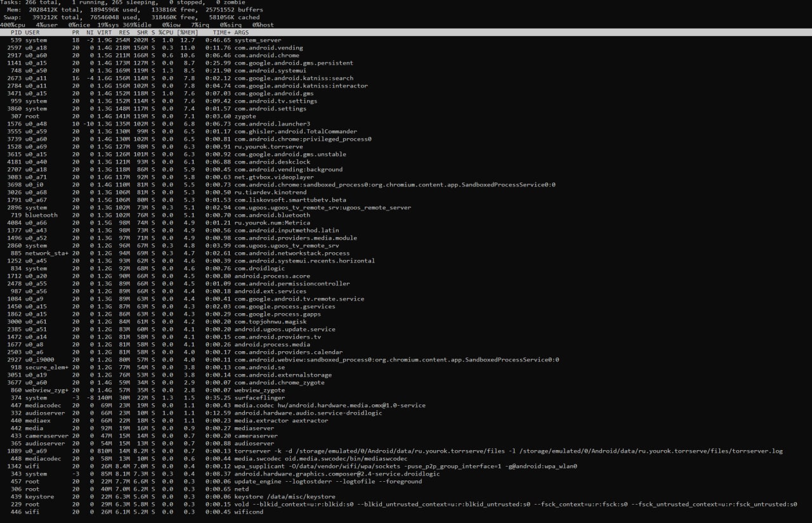Click the update_engine command text
The width and height of the screenshot is (812, 523).
(328, 481)
